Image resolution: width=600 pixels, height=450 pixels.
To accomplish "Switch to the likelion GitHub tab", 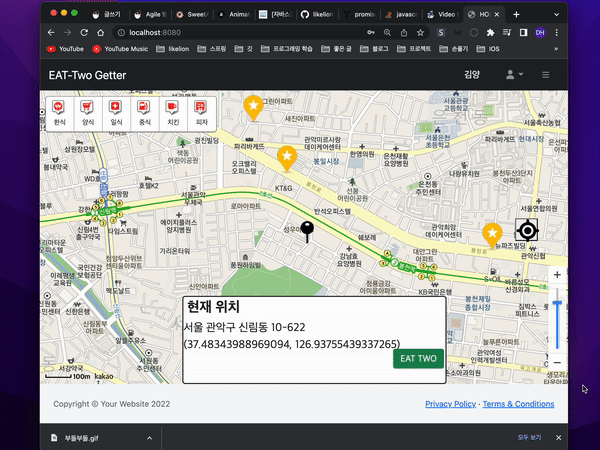I will 318,15.
